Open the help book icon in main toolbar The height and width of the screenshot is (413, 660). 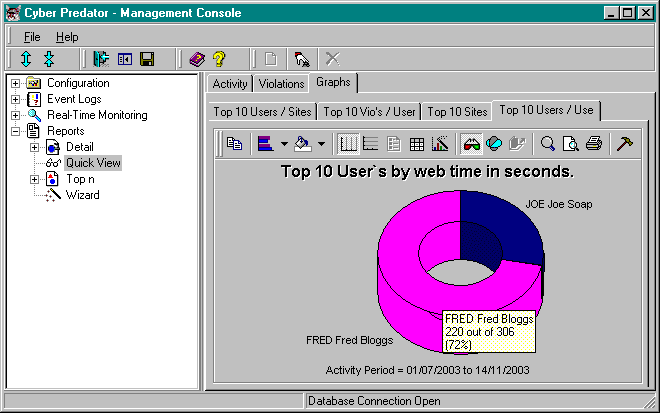click(x=198, y=60)
